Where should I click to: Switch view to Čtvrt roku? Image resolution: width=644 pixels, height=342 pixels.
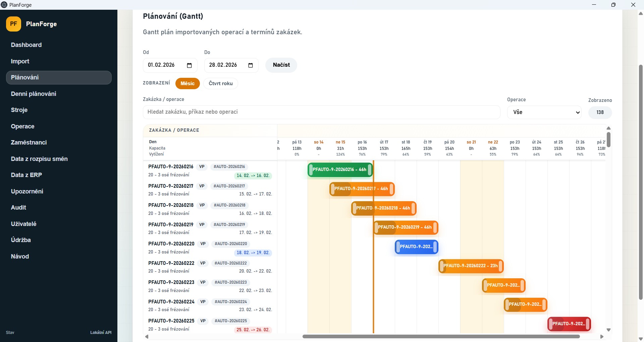pyautogui.click(x=220, y=83)
